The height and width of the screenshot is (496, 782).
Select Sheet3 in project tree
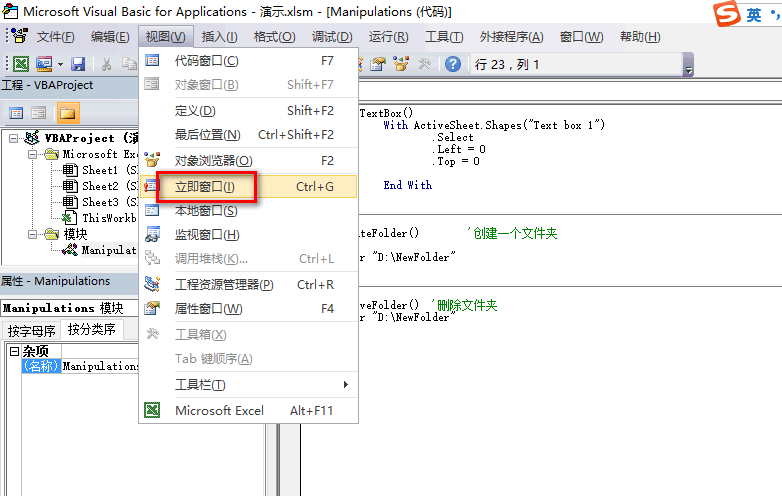[x=100, y=202]
